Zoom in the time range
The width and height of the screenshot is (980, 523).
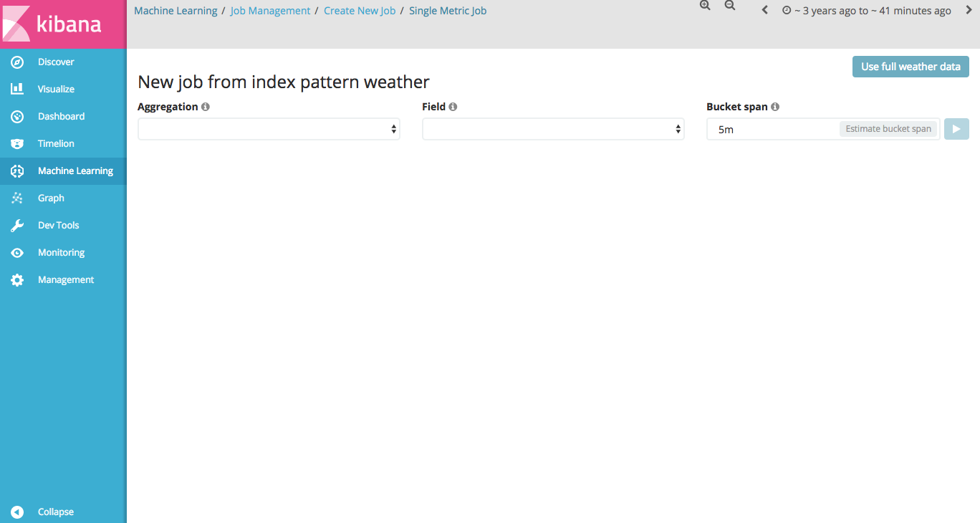pos(705,6)
